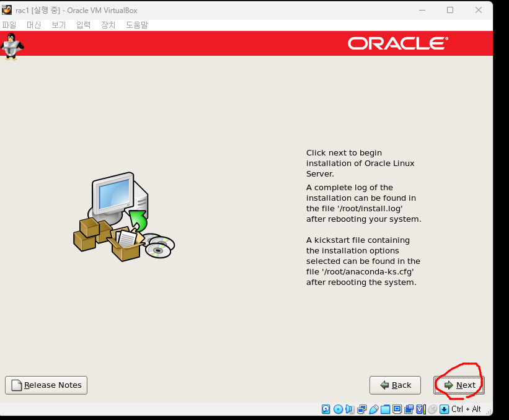This screenshot has width=509, height=420.
Task: Click the green arrow icon on the Next button
Action: coord(449,385)
